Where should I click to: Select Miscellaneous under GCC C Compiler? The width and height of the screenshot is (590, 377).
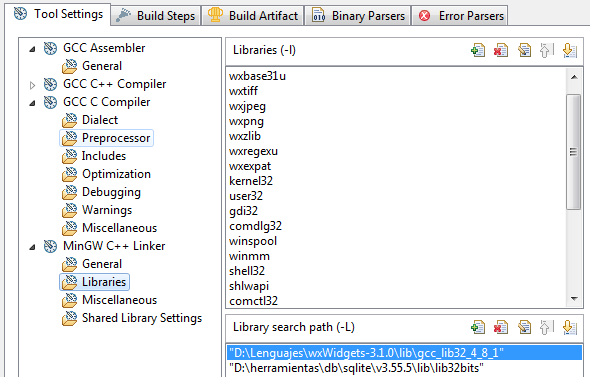tap(119, 228)
